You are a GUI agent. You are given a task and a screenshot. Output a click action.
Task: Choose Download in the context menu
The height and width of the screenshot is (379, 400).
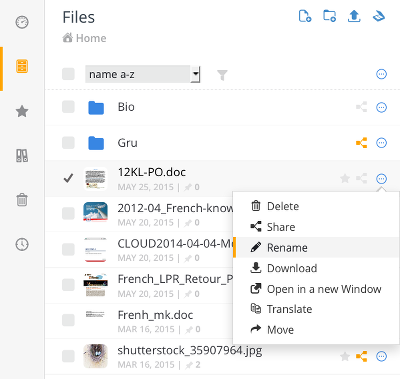[x=316, y=268]
